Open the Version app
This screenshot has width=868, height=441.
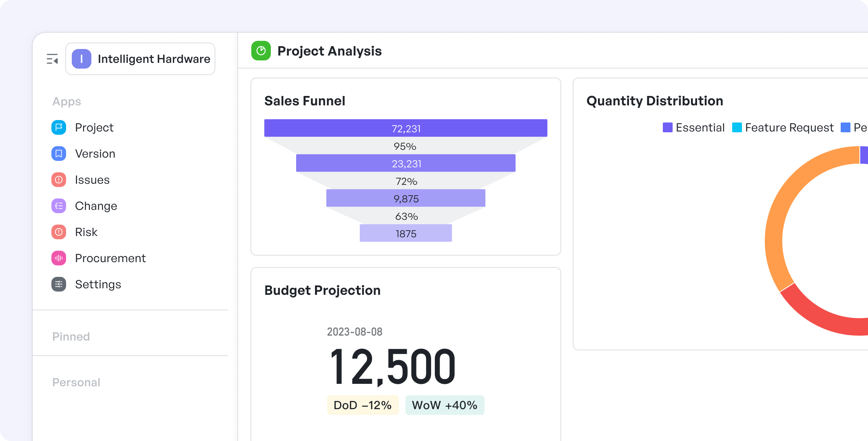95,154
